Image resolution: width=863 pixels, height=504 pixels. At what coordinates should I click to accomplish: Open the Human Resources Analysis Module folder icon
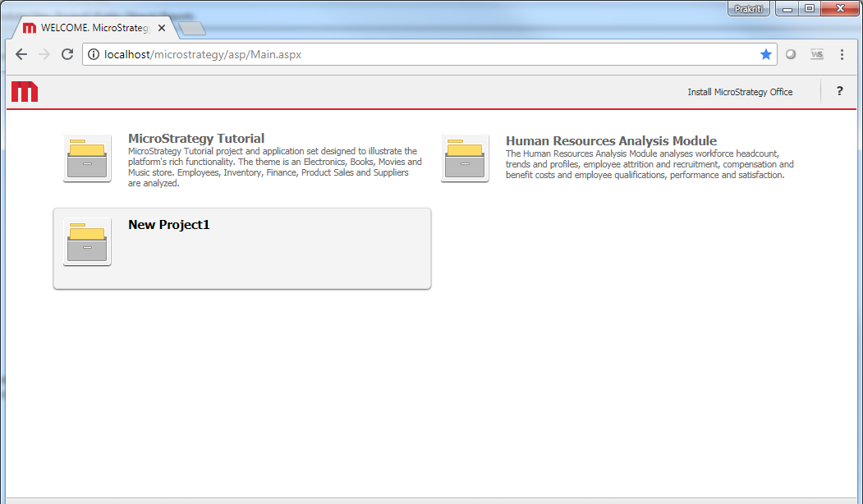click(x=464, y=157)
